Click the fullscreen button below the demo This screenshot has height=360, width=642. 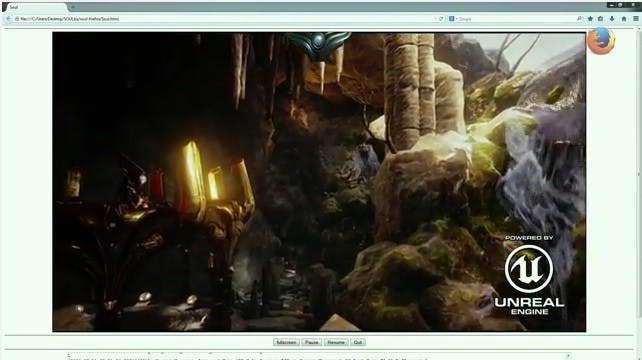(x=286, y=342)
